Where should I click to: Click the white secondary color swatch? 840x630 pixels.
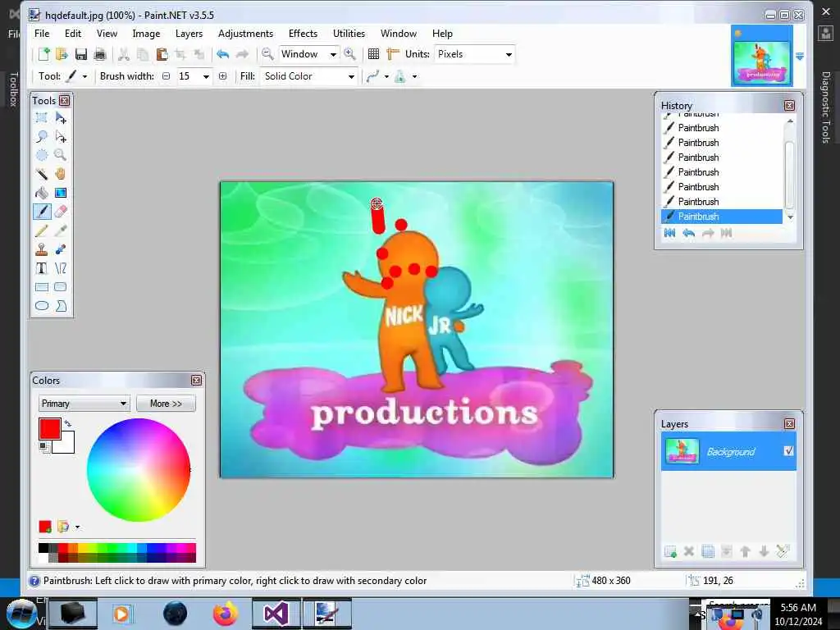(x=67, y=445)
